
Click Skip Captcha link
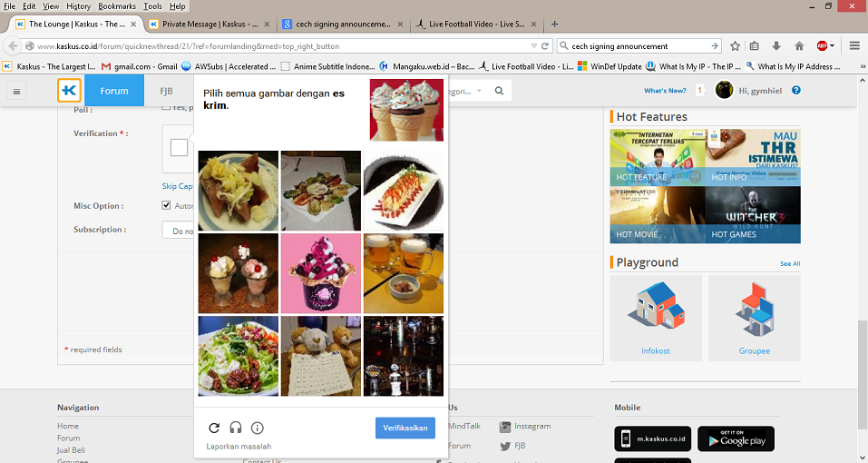click(x=177, y=186)
